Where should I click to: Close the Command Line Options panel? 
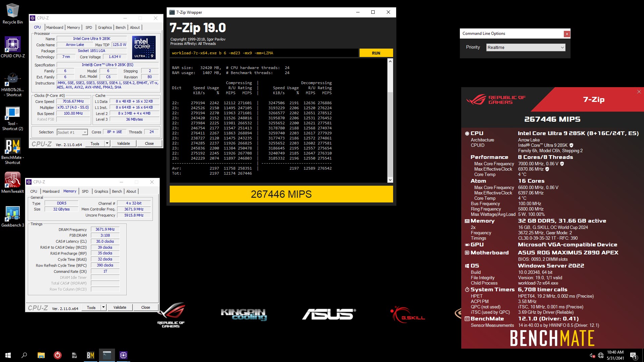567,34
